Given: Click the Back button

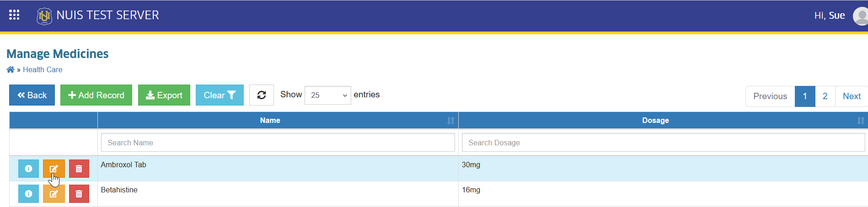Looking at the screenshot, I should coord(32,95).
